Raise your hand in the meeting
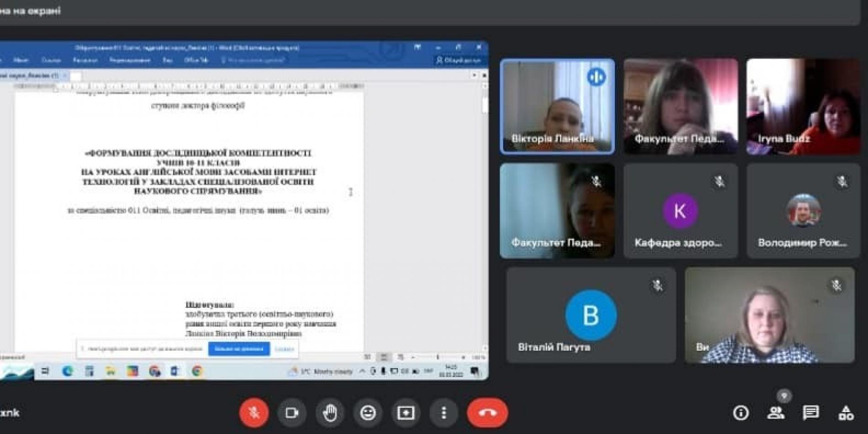The width and height of the screenshot is (868, 434). point(330,413)
